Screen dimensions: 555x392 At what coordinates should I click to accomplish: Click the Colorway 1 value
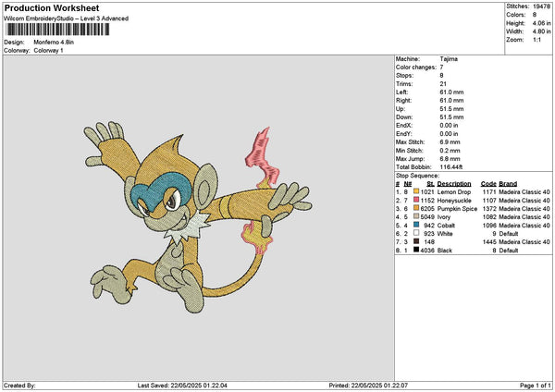pos(48,51)
